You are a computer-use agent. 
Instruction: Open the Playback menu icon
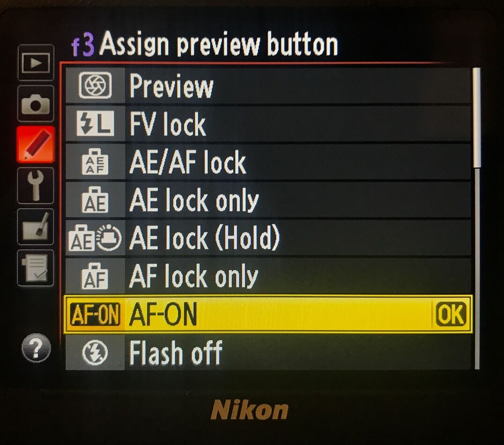tap(36, 62)
